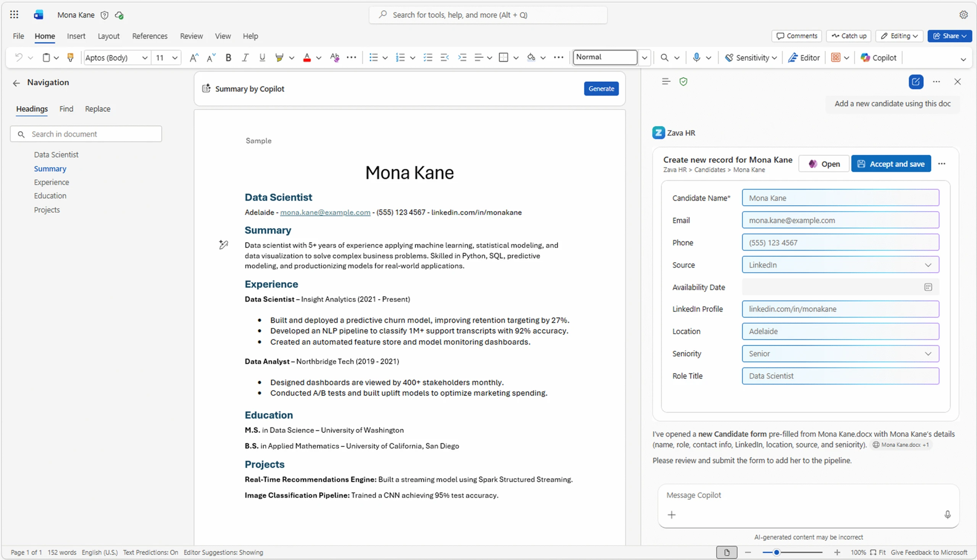Open the Source field LinkedIn dropdown
This screenshot has height=560, width=977.
[928, 265]
